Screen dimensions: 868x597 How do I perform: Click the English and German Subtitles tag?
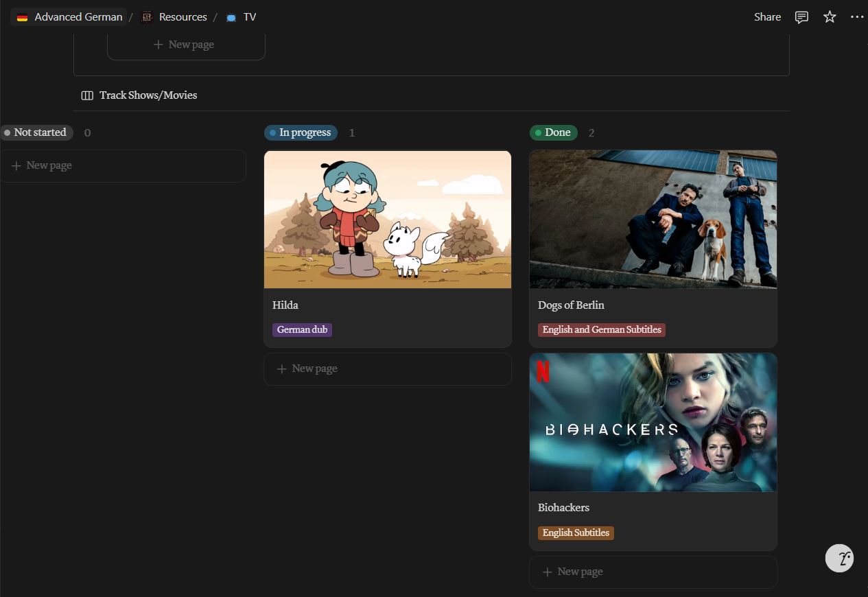point(602,329)
